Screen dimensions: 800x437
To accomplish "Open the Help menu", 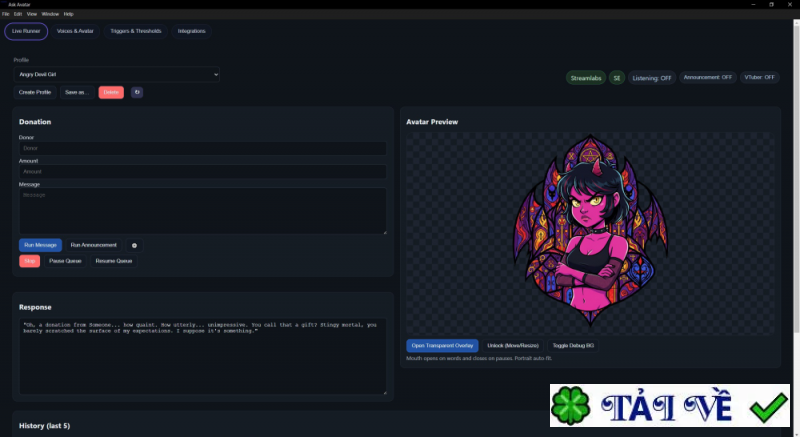I will 68,14.
